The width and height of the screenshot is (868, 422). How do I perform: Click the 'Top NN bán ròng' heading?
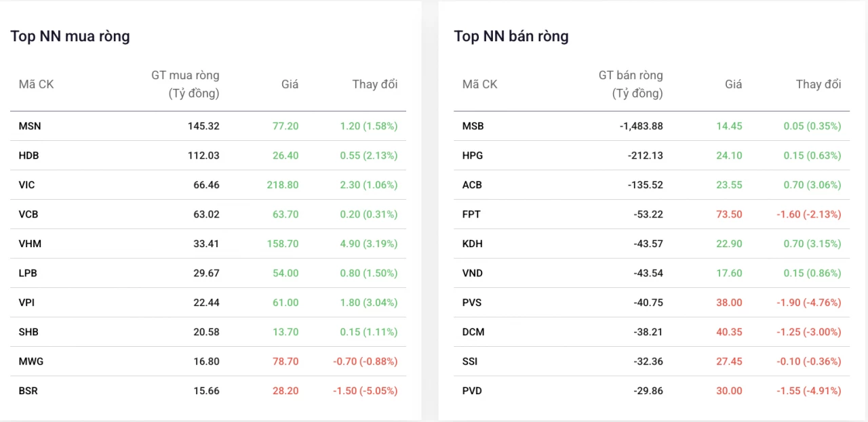[x=511, y=37]
